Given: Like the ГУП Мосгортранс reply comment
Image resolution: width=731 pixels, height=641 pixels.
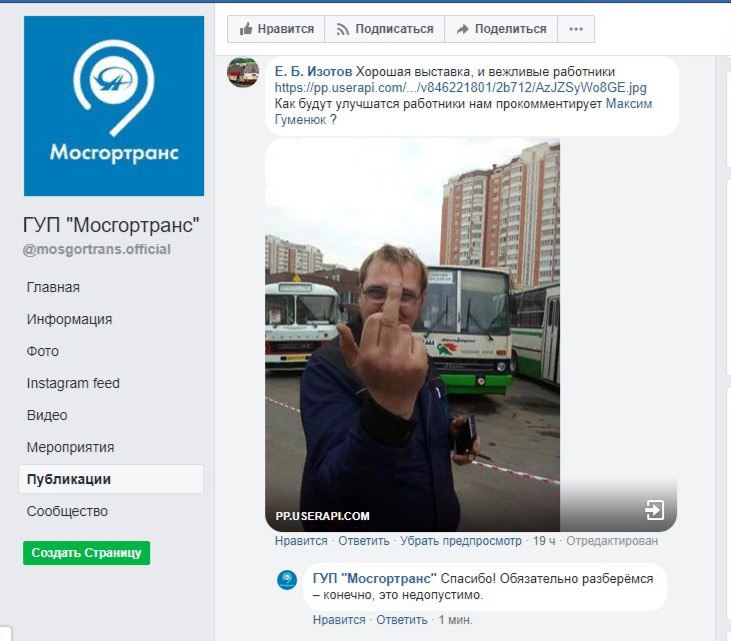Looking at the screenshot, I should point(339,620).
